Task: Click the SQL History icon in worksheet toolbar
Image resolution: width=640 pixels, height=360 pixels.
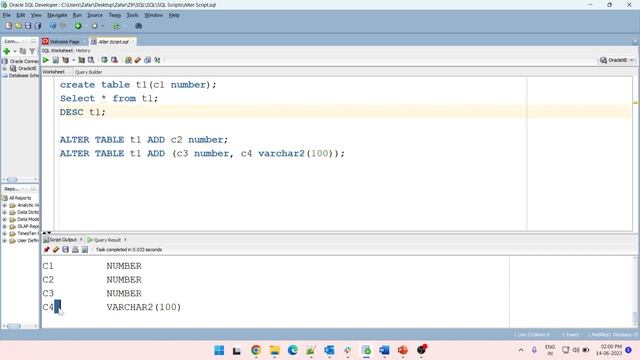Action: pyautogui.click(x=147, y=60)
